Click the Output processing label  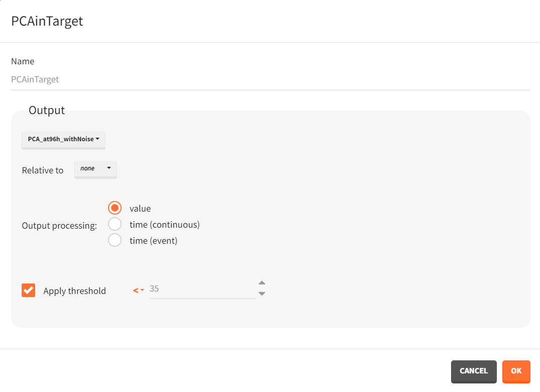[x=59, y=226]
